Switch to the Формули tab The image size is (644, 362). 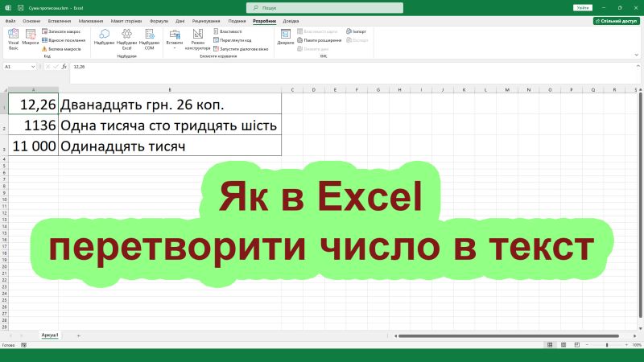[159, 21]
